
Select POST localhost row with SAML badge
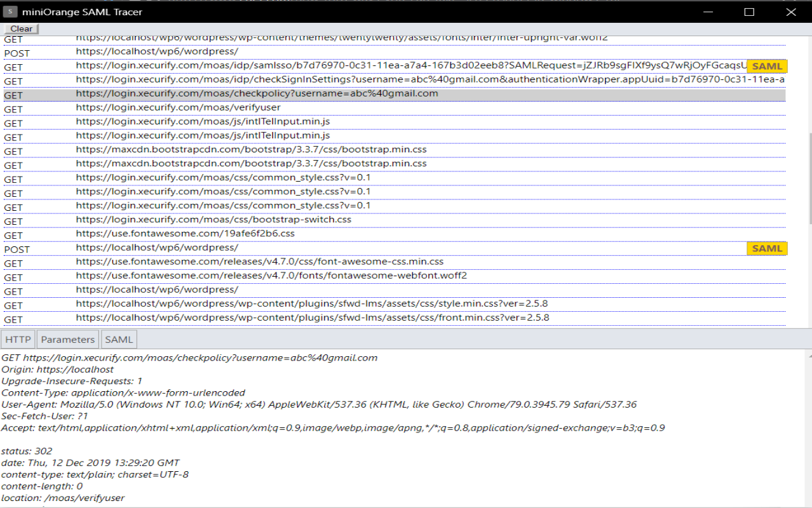[x=395, y=248]
